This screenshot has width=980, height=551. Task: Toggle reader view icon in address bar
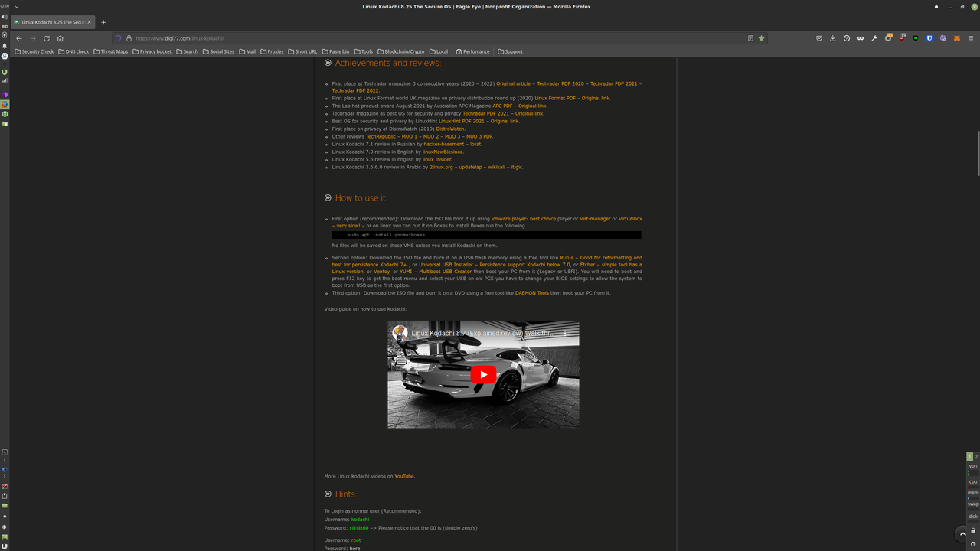(x=750, y=38)
